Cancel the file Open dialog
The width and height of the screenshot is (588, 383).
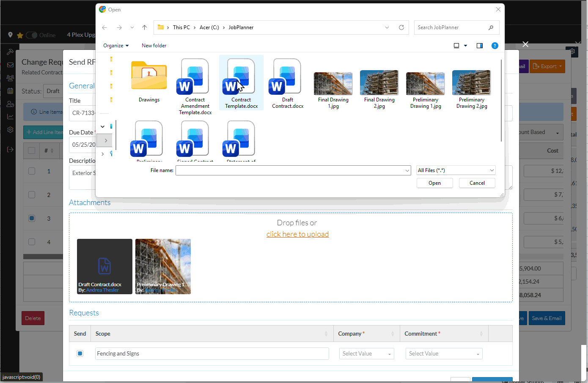coord(477,183)
